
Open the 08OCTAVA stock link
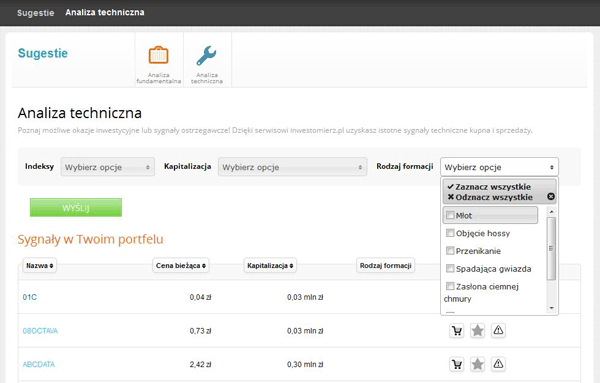pos(40,331)
